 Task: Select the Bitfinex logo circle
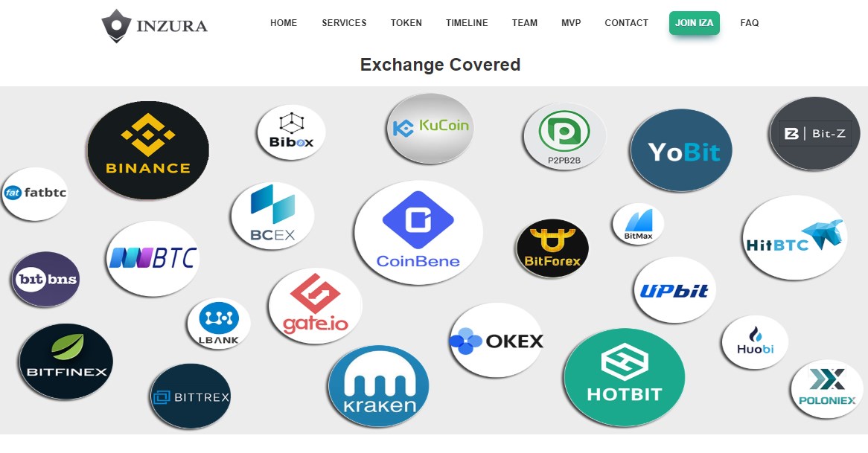pos(66,362)
